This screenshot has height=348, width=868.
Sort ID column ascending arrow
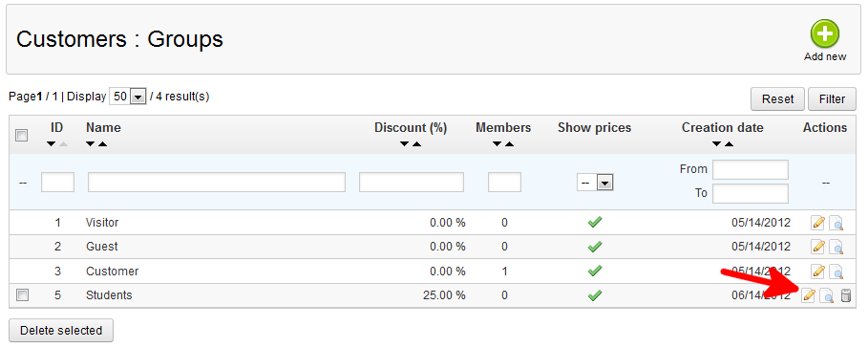[64, 144]
